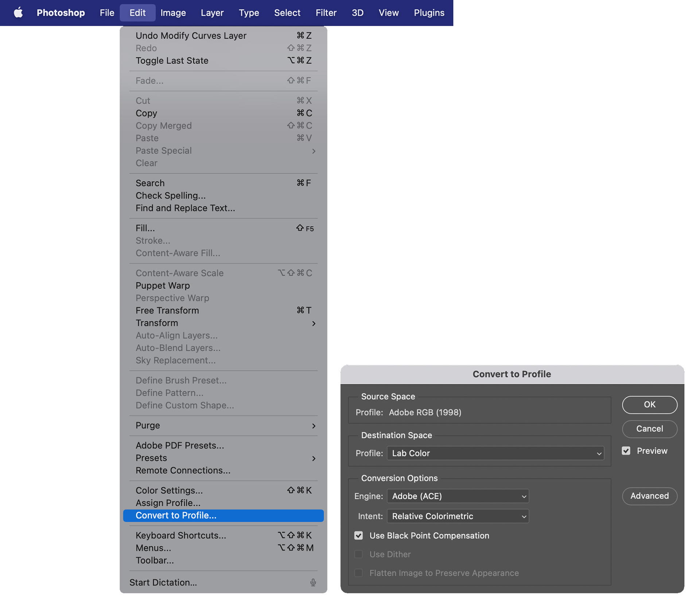Image resolution: width=700 pixels, height=605 pixels.
Task: Choose Assign Profile from Edit menu
Action: (168, 503)
